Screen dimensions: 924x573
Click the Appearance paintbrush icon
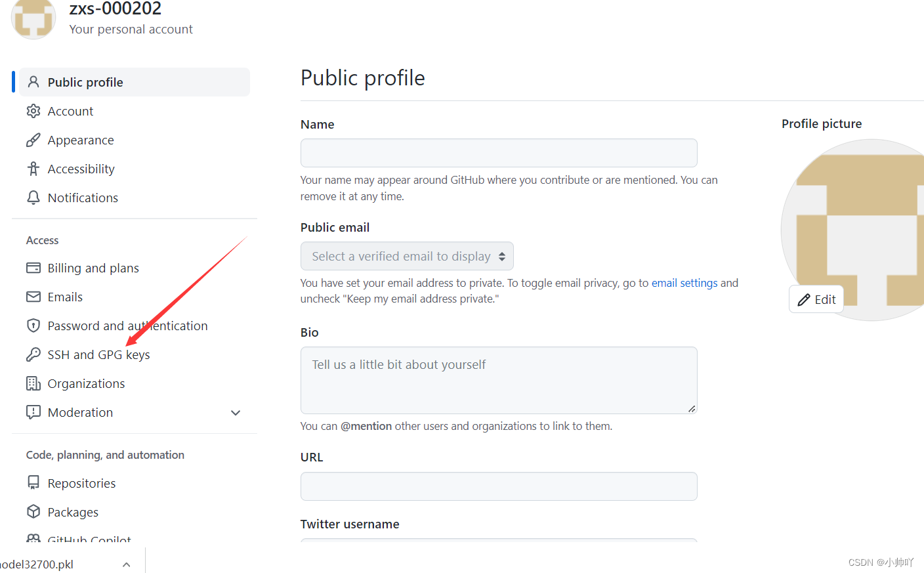pos(33,140)
